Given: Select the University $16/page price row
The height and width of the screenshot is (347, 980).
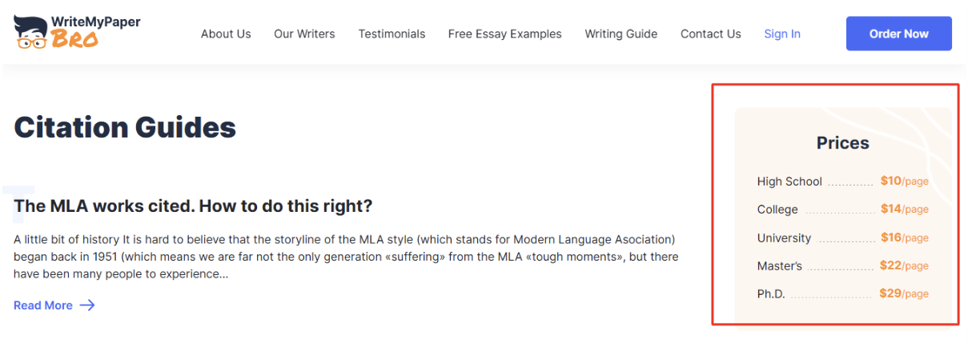Looking at the screenshot, I should pos(842,238).
